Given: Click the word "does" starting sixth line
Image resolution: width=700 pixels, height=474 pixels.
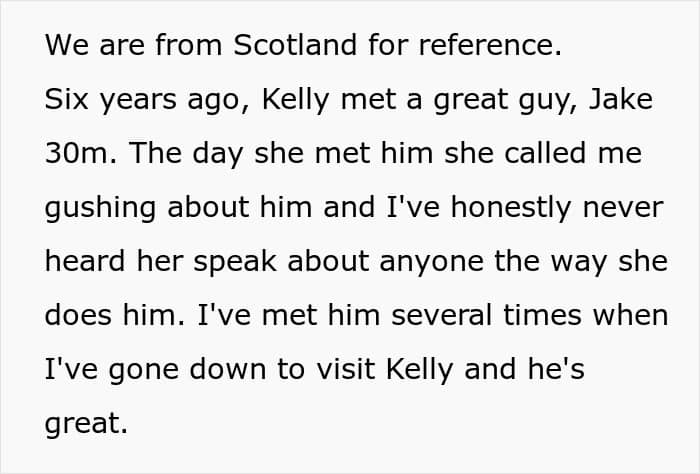Looking at the screenshot, I should (78, 315).
